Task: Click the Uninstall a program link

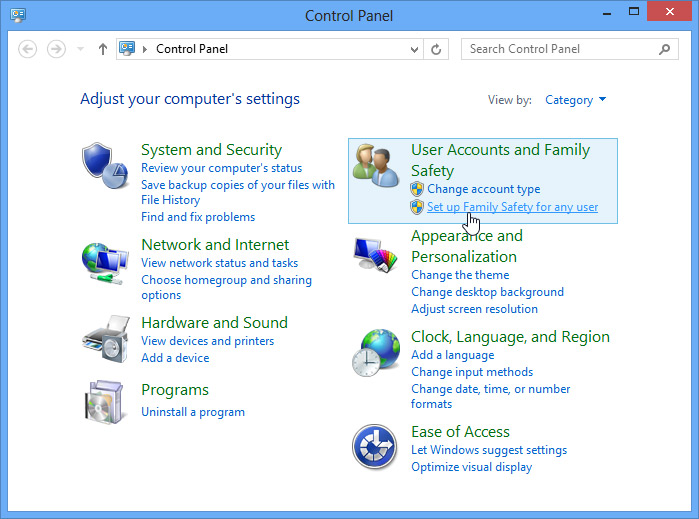Action: coord(193,412)
